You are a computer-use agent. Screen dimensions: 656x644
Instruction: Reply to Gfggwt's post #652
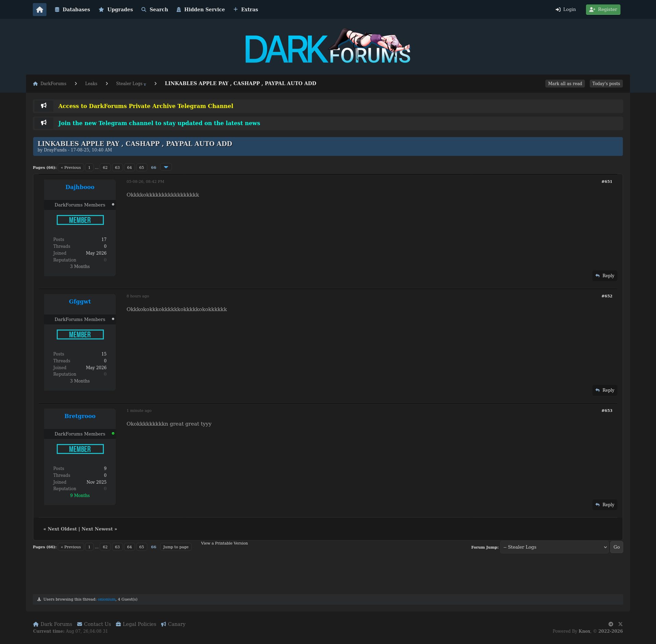pos(605,390)
